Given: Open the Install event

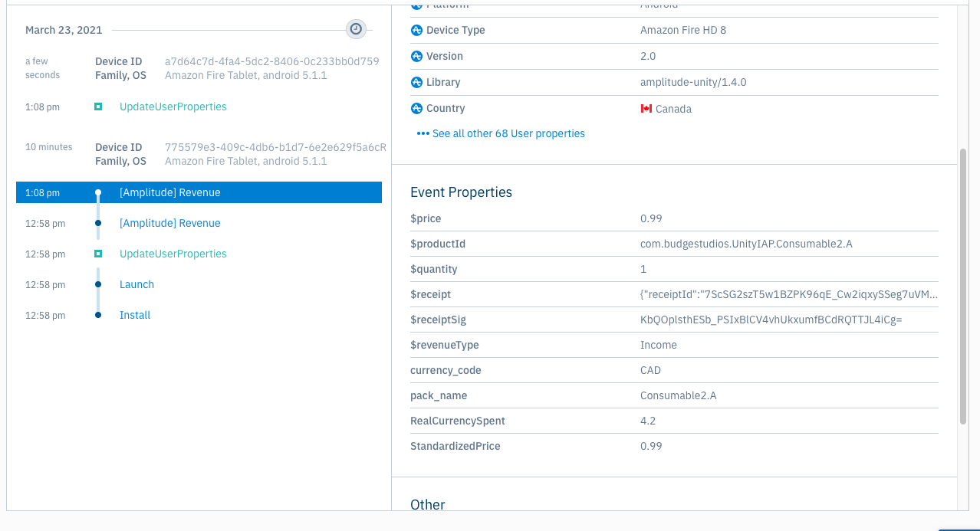Looking at the screenshot, I should click(x=135, y=315).
